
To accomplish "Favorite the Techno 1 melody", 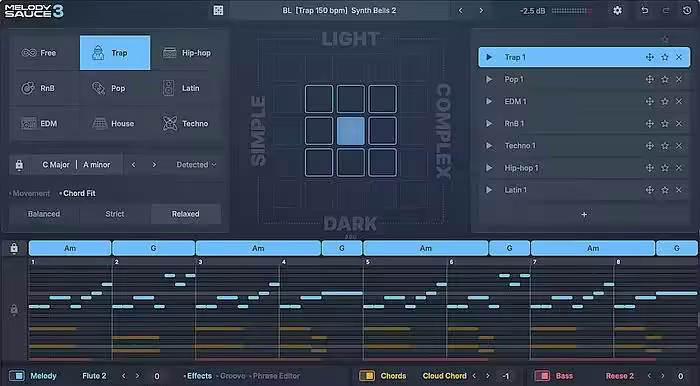I will point(665,145).
